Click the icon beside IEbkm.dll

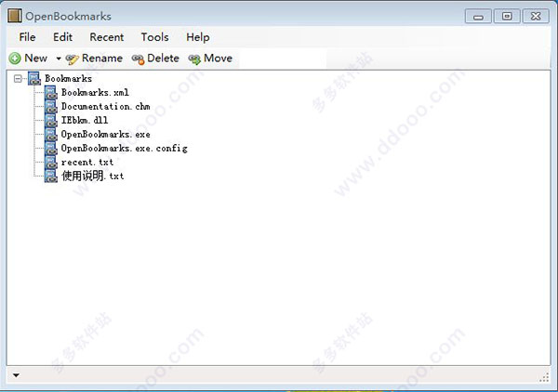(51, 120)
